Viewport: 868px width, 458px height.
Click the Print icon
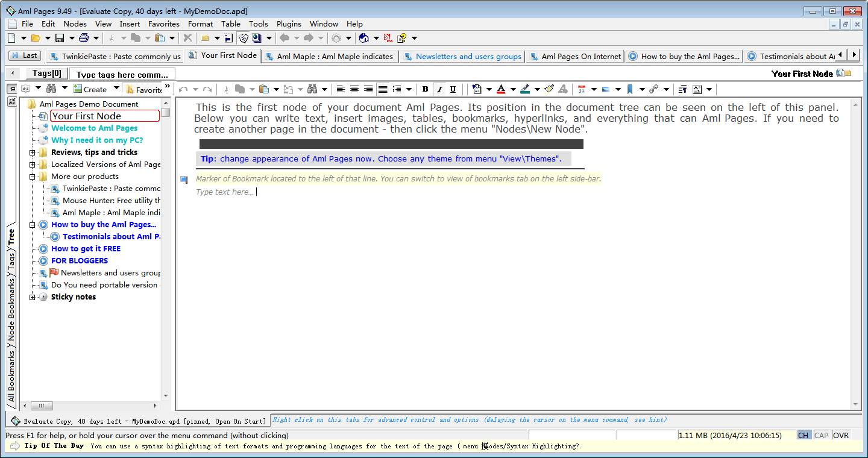click(x=84, y=38)
